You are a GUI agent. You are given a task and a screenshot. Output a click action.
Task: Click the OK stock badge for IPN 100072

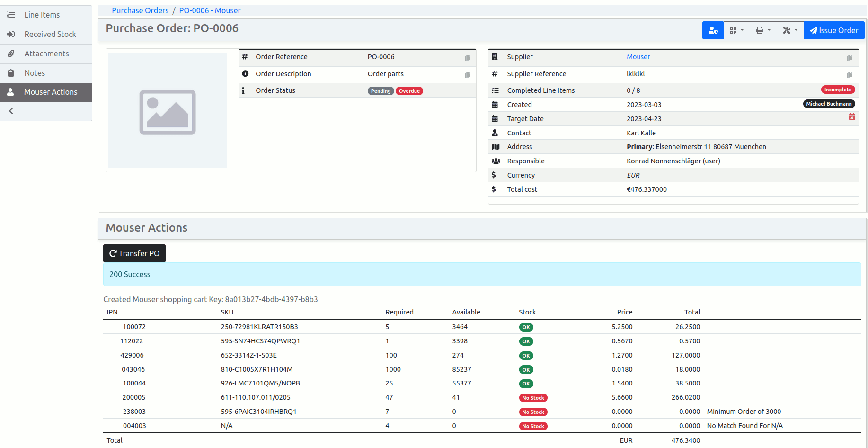coord(526,327)
